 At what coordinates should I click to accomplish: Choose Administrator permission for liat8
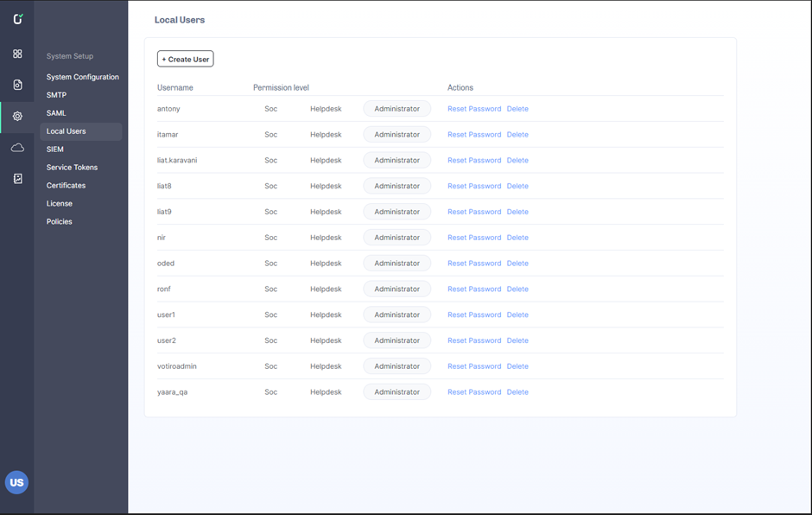click(x=396, y=186)
